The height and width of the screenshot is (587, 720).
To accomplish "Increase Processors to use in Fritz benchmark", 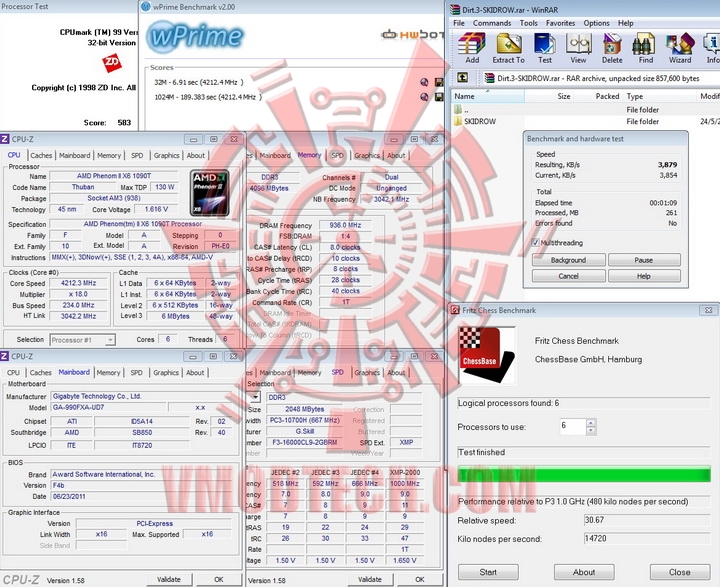I will 591,423.
